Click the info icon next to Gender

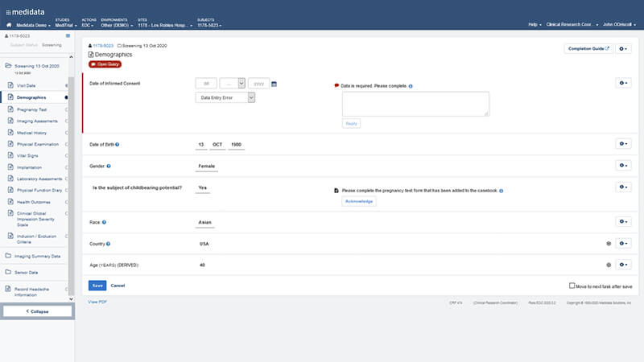(x=109, y=166)
